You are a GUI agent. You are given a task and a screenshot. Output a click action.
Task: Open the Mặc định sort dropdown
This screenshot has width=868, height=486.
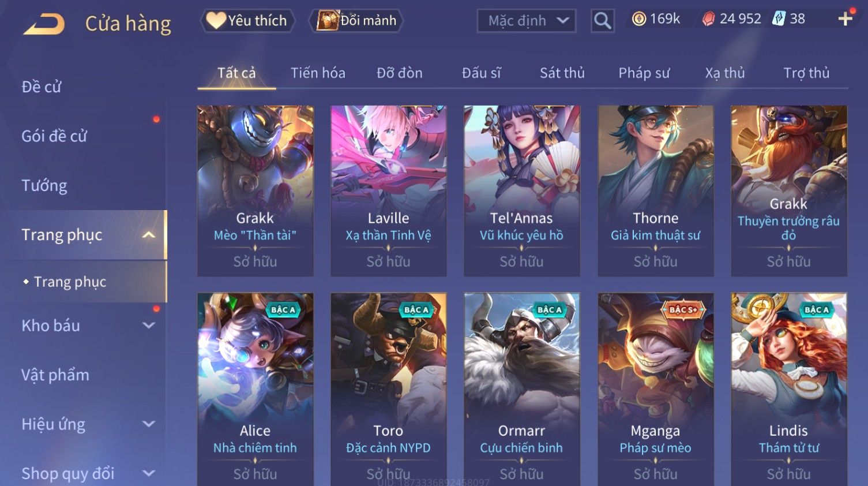(x=527, y=21)
